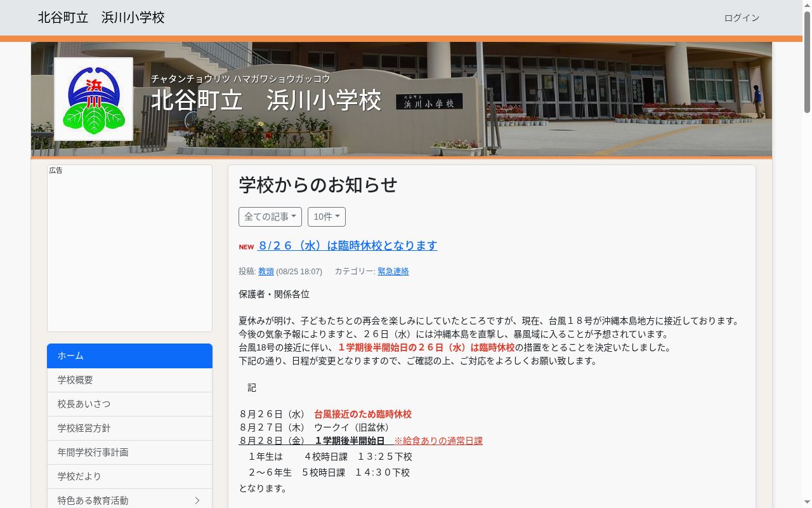Screen dimensions: 812x508
Task: Click the red NEW badge icon
Action: coord(246,247)
